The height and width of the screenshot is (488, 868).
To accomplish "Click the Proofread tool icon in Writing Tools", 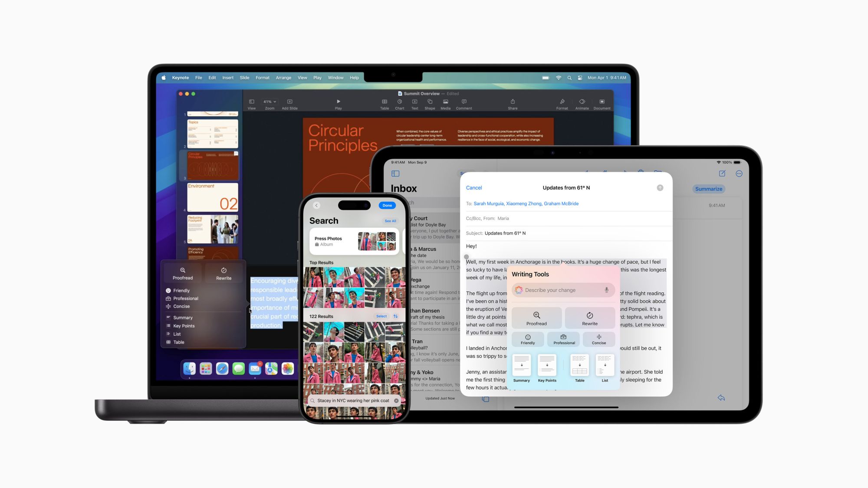I will pyautogui.click(x=536, y=318).
